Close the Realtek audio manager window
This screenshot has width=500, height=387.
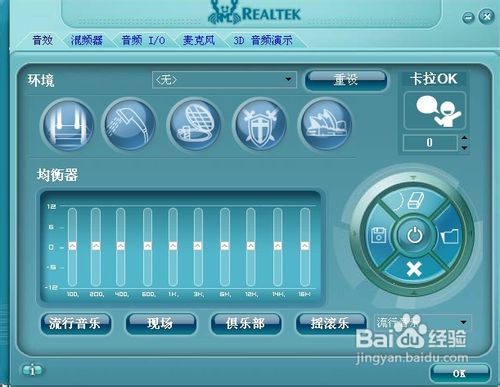486,16
